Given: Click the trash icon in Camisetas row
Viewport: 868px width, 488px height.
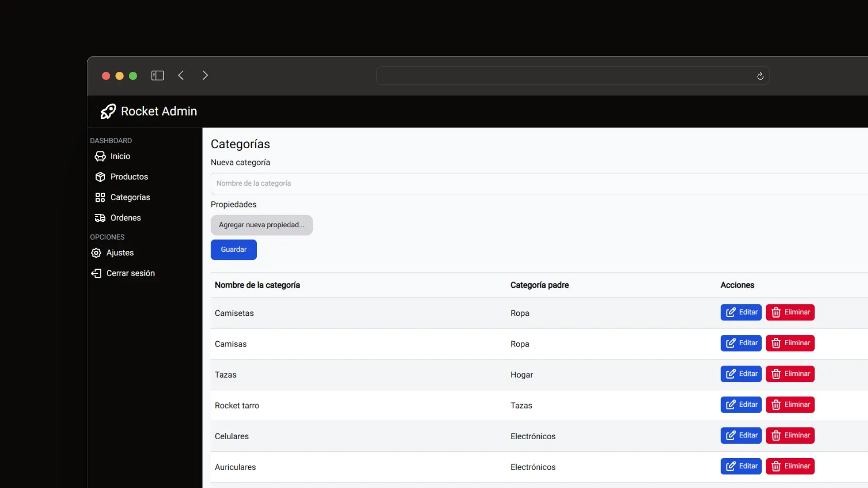Looking at the screenshot, I should [776, 312].
